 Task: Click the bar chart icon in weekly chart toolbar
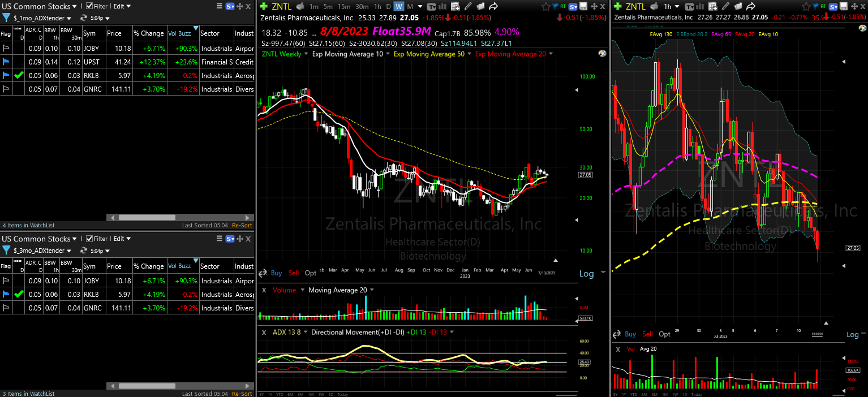pos(444,7)
